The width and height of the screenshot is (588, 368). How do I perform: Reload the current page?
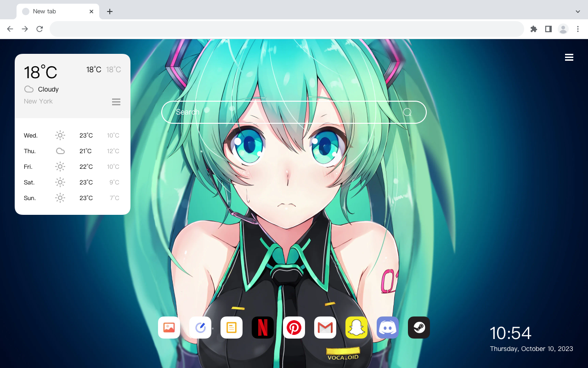tap(40, 29)
